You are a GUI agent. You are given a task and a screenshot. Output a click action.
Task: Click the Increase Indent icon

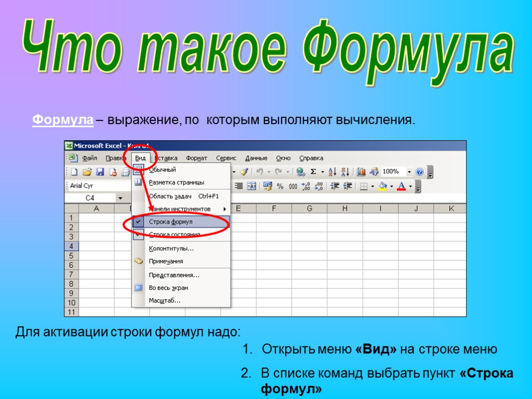tap(348, 186)
